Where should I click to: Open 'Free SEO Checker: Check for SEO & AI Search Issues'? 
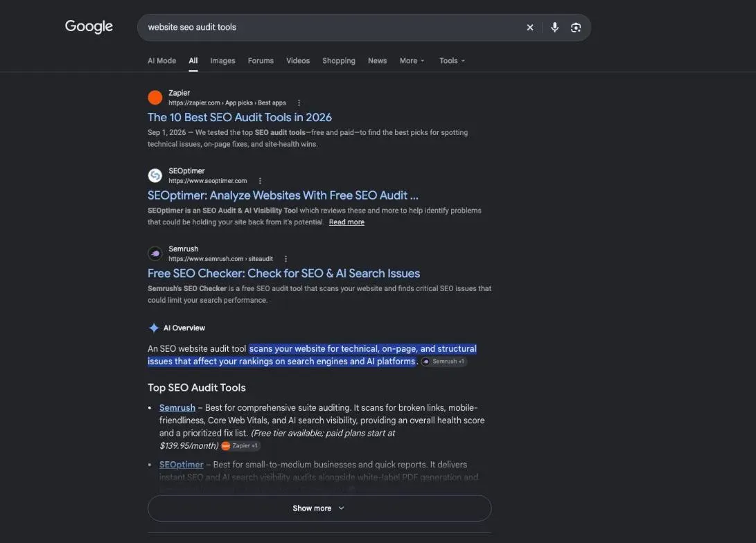[283, 273]
